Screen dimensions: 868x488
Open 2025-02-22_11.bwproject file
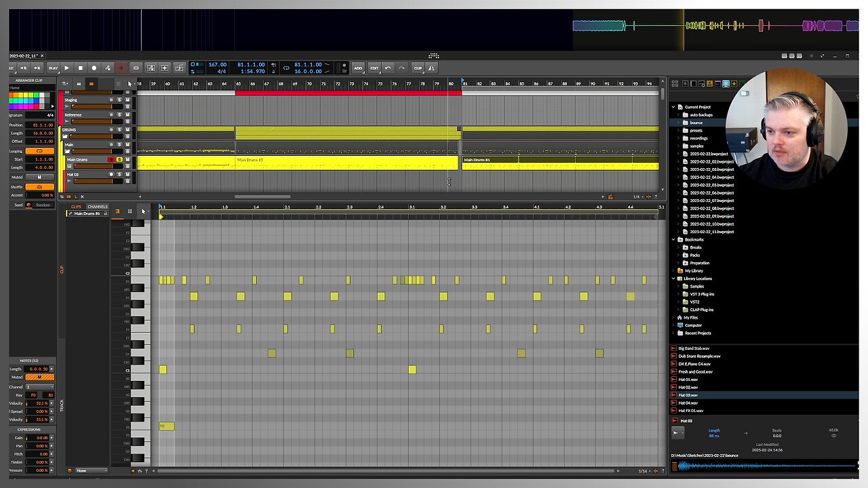pos(711,232)
